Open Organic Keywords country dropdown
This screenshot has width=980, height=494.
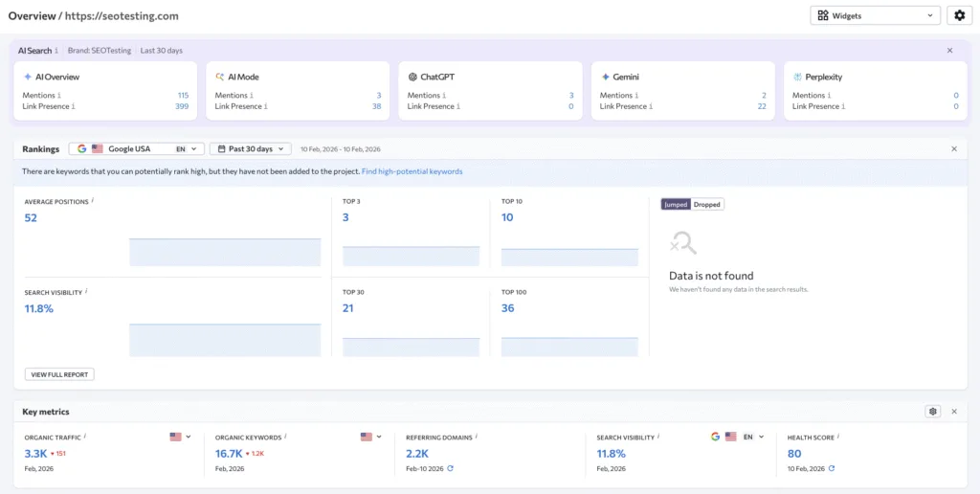click(370, 438)
